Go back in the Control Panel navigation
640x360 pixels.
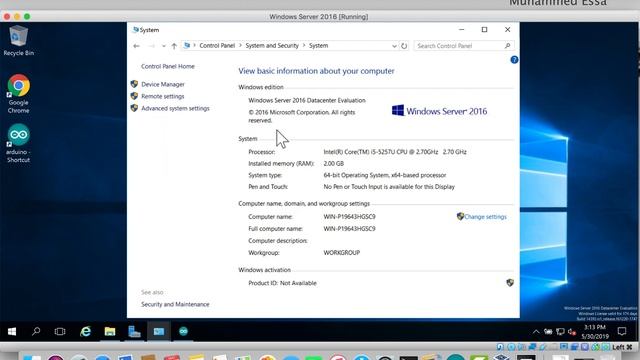pos(136,46)
